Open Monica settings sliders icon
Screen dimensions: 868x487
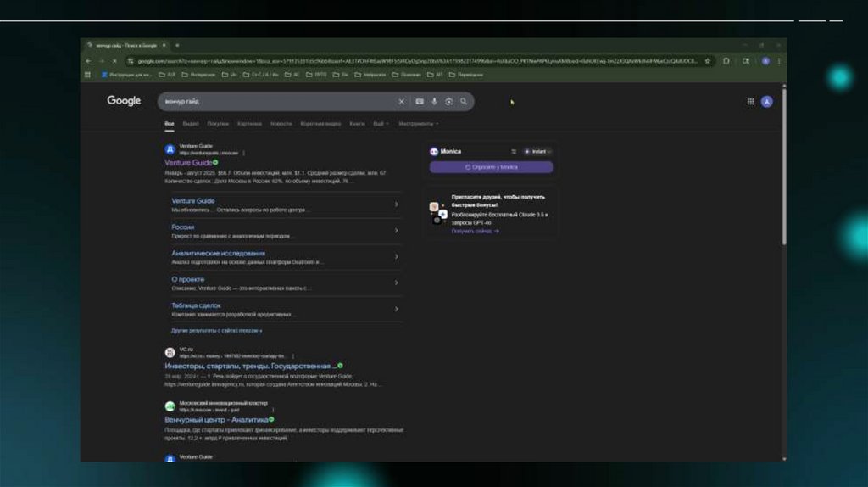coord(514,151)
